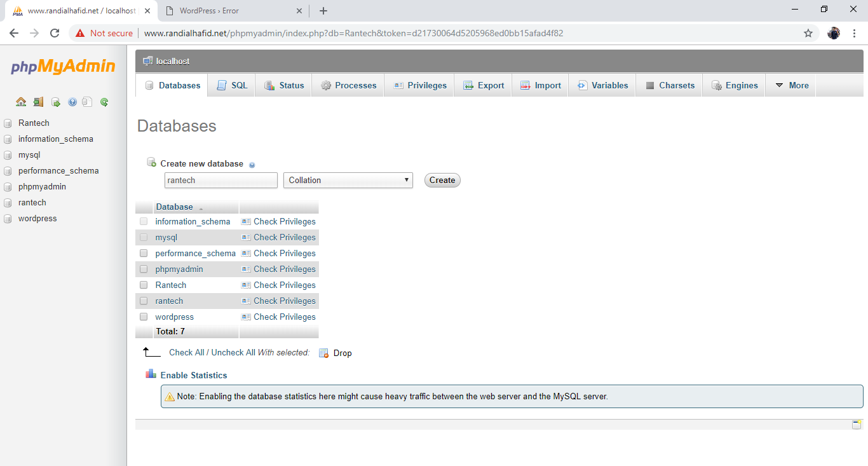Screen dimensions: 868x466
Task: Click the Create database button
Action: (x=442, y=180)
